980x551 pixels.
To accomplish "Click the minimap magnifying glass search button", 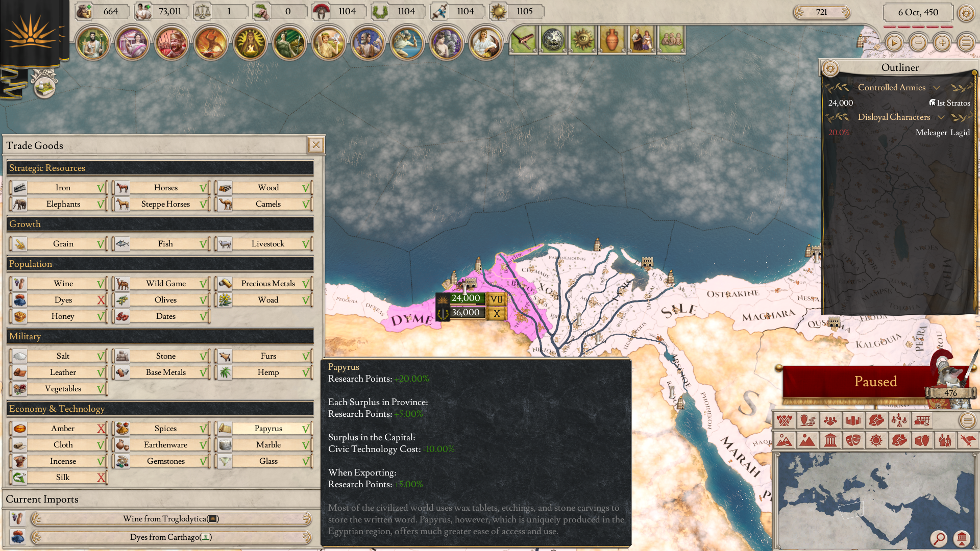I will [939, 538].
